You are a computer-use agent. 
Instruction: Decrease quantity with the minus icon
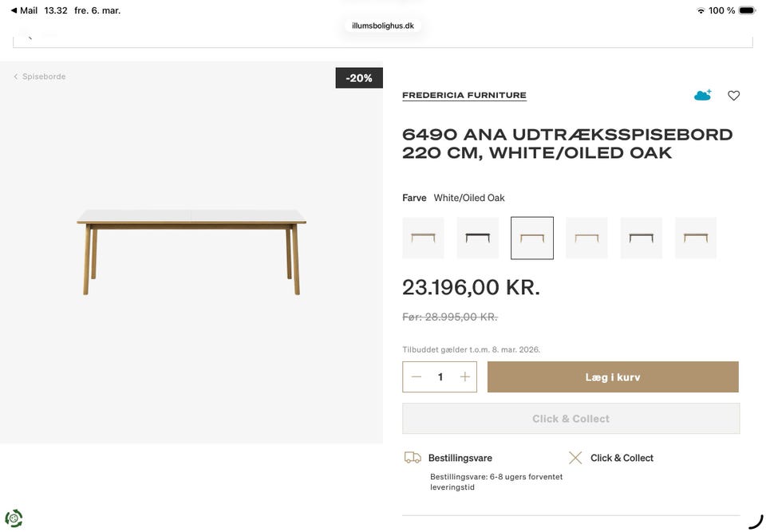(417, 377)
